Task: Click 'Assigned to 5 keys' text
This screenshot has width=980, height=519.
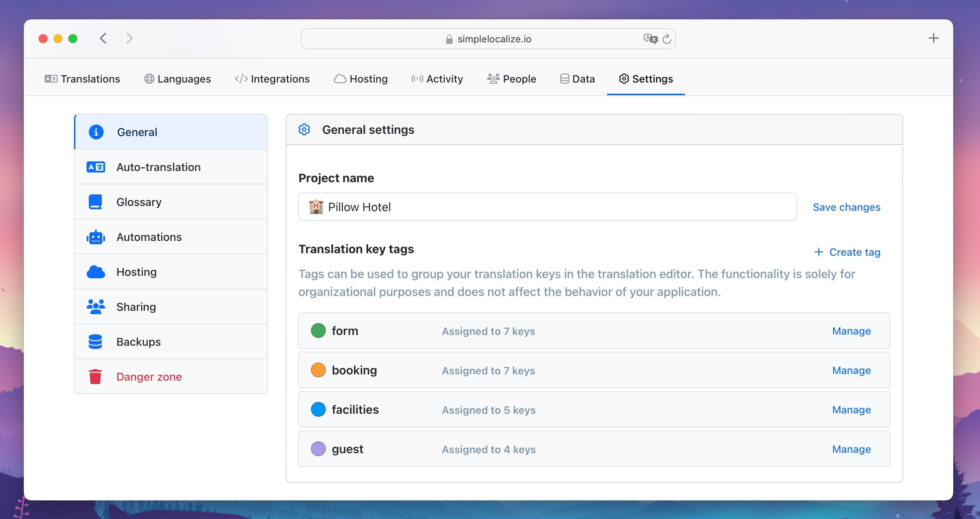Action: coord(489,410)
